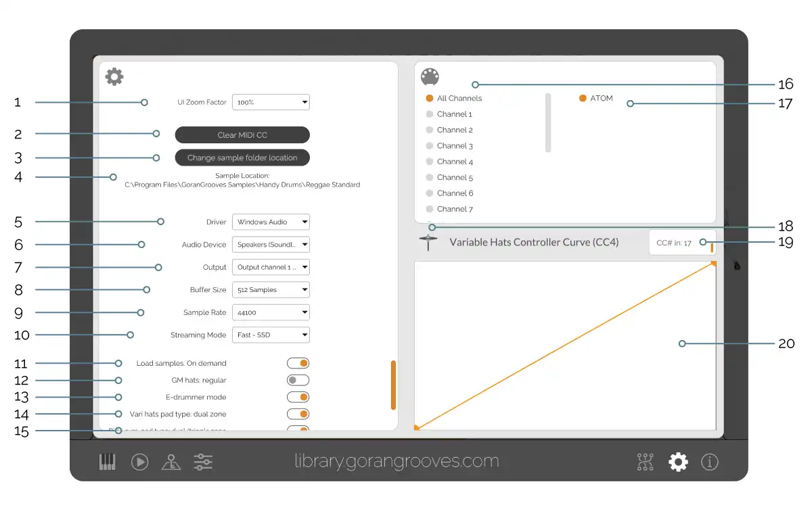Screen dimensions: 812x505
Task: Open the Sample Rate dropdown
Action: 271,313
